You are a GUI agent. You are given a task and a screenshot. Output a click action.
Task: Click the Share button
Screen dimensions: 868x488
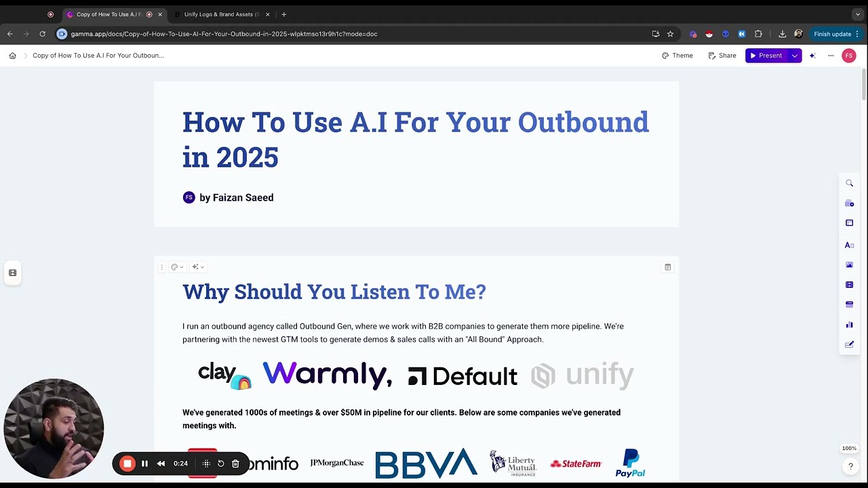pos(722,56)
